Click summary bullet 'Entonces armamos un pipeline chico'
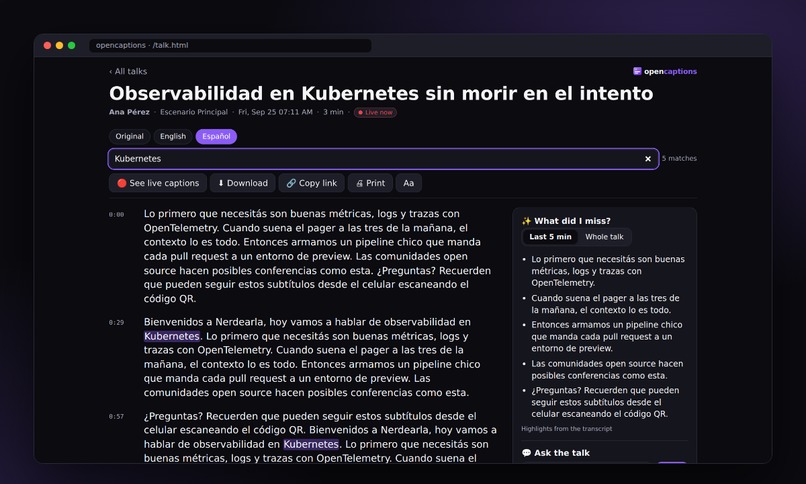The height and width of the screenshot is (484, 806). click(607, 337)
